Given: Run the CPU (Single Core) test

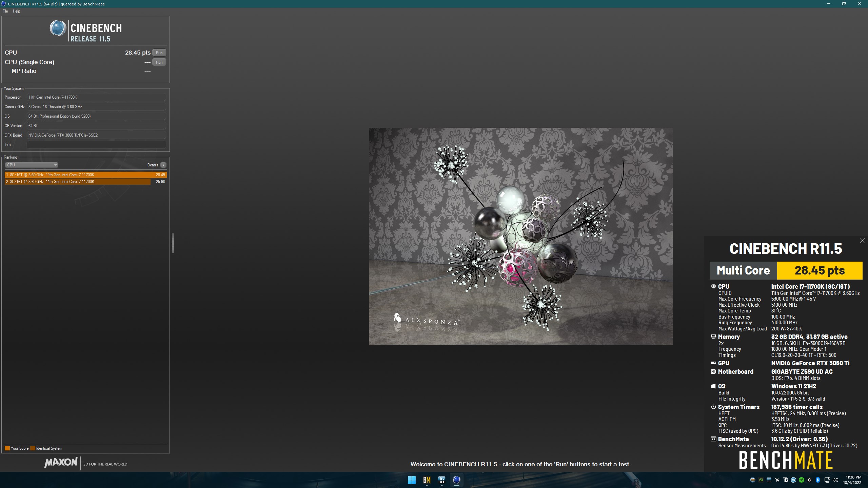Looking at the screenshot, I should [159, 62].
